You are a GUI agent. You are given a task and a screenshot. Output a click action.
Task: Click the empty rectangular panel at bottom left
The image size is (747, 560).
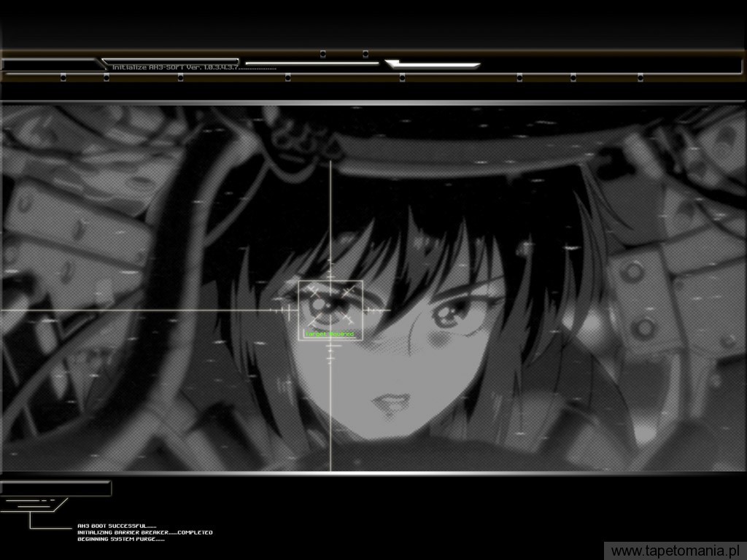point(55,488)
